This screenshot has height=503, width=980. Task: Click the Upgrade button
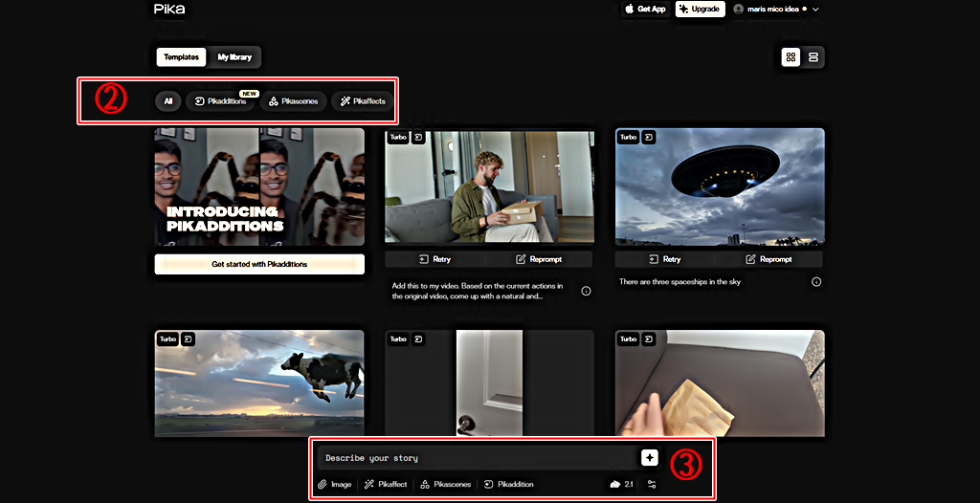click(x=700, y=10)
